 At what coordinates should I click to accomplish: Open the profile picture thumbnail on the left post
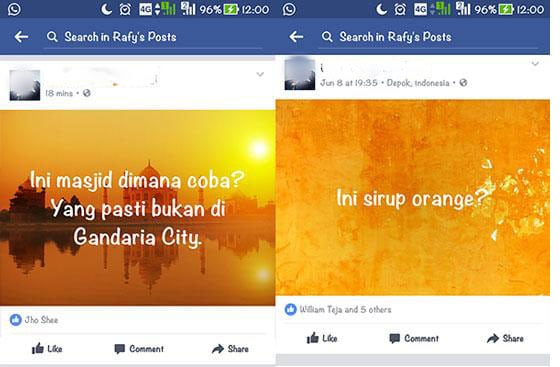coord(25,85)
